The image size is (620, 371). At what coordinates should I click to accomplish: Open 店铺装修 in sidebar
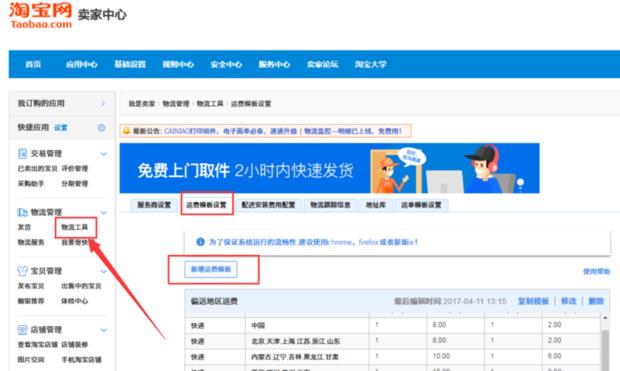coord(75,344)
